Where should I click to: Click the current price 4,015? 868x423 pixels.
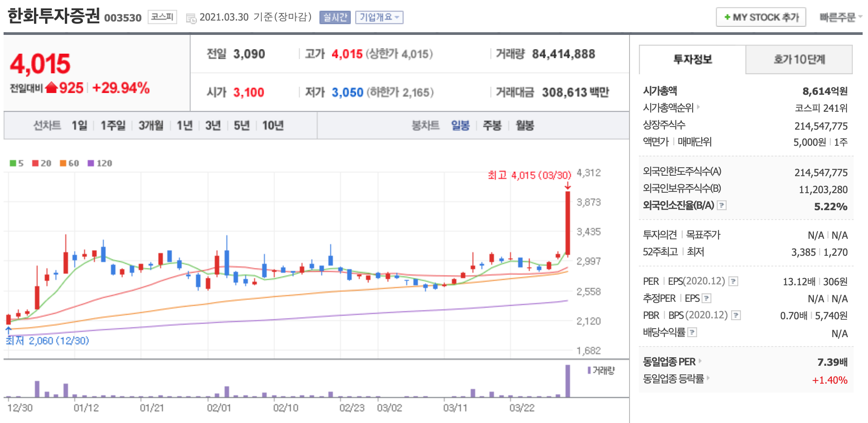pyautogui.click(x=40, y=63)
